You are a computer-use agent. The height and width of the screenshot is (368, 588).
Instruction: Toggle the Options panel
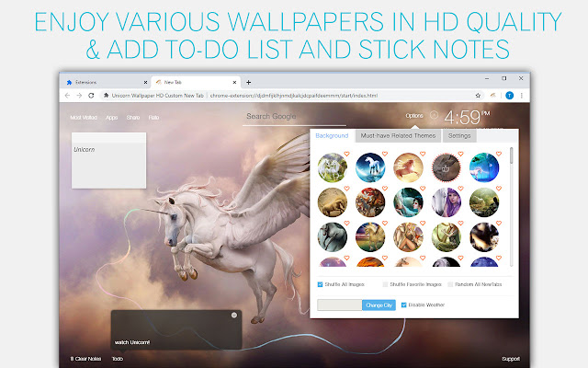pos(414,116)
